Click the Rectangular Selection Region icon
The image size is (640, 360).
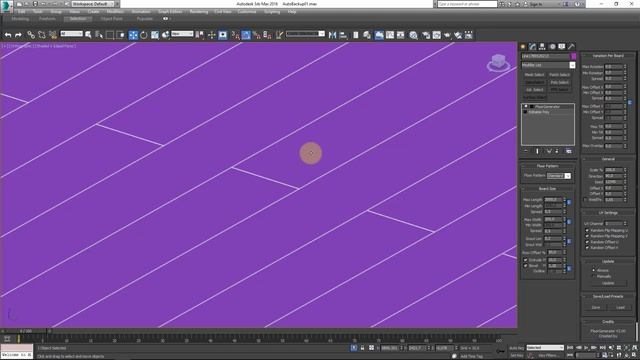110,35
